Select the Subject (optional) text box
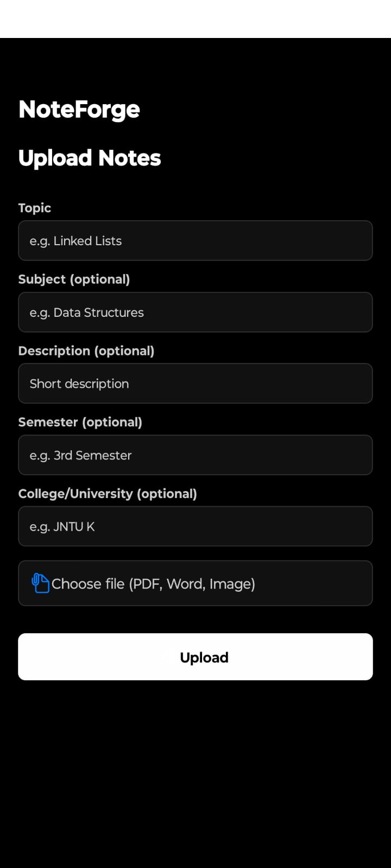This screenshot has width=391, height=868. pyautogui.click(x=195, y=312)
